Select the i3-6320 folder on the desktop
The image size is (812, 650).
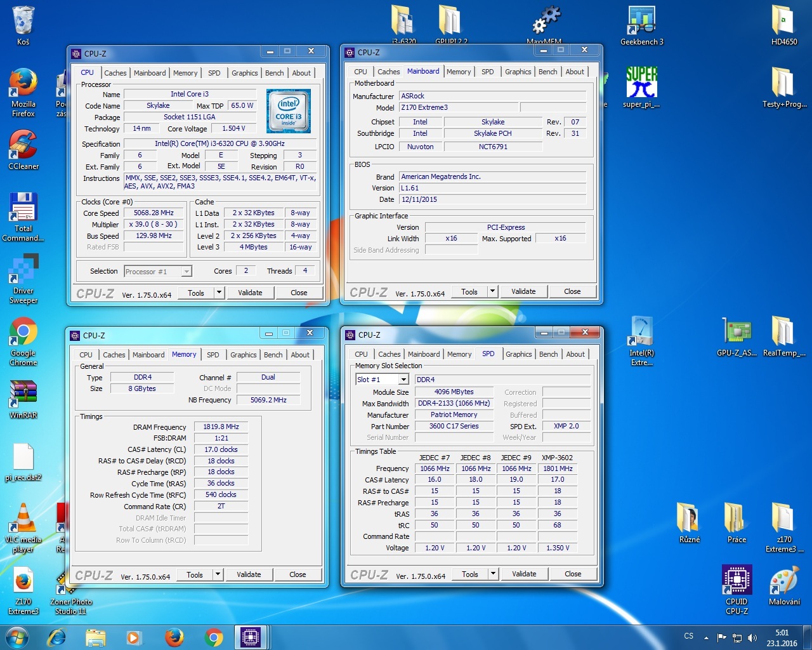pyautogui.click(x=403, y=24)
